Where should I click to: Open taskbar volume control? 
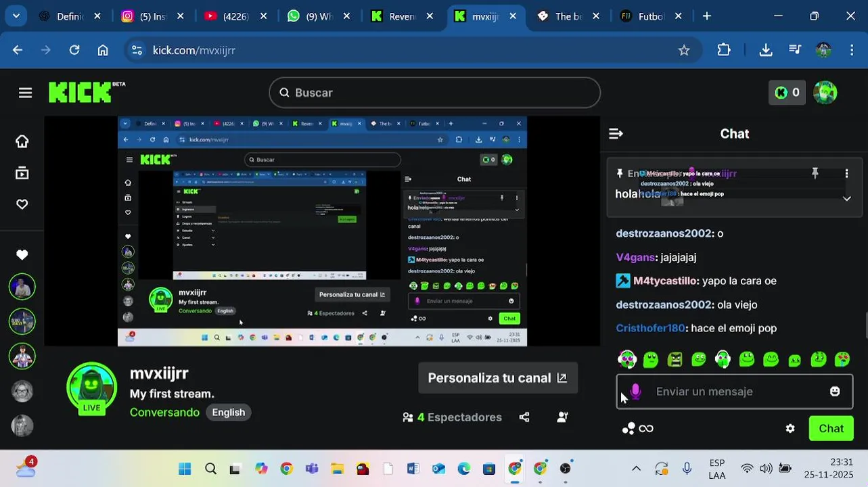pyautogui.click(x=766, y=469)
